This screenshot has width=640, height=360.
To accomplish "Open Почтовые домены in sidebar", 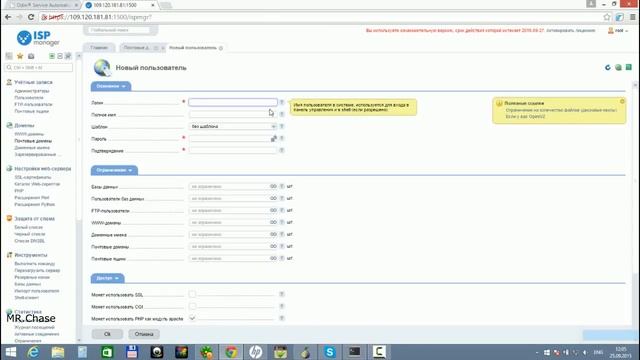I will (33, 141).
